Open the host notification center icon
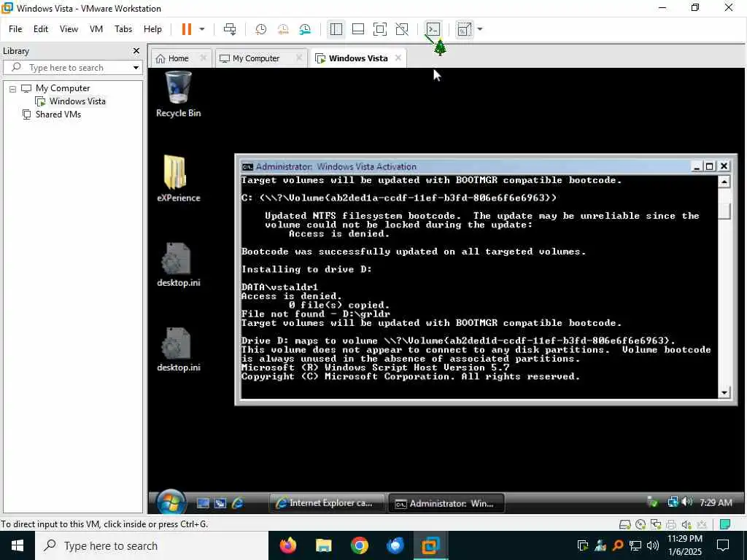 [723, 545]
